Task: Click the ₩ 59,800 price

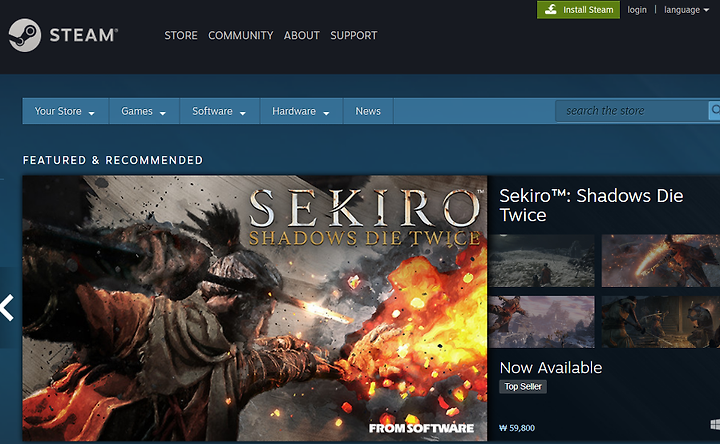Action: tap(517, 428)
